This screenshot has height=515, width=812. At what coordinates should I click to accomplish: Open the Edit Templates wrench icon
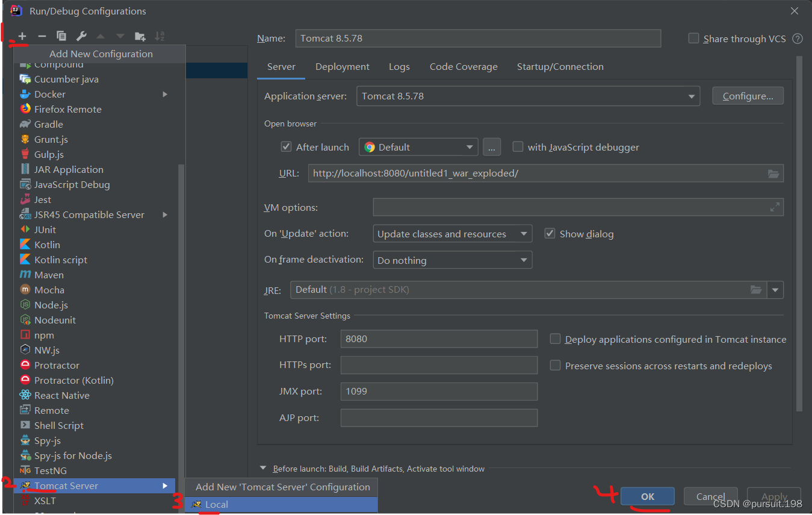[x=81, y=36]
